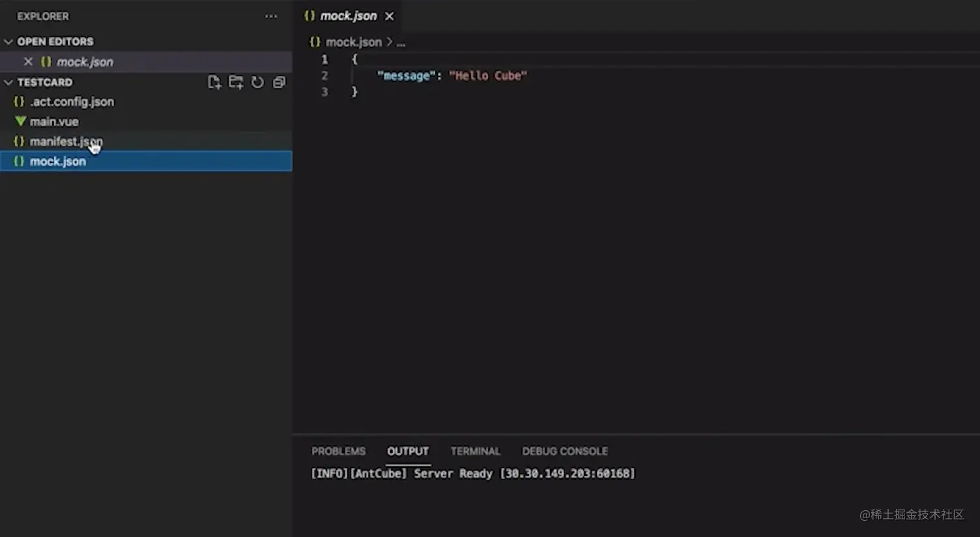Click the closing brace on line 3

(x=354, y=92)
